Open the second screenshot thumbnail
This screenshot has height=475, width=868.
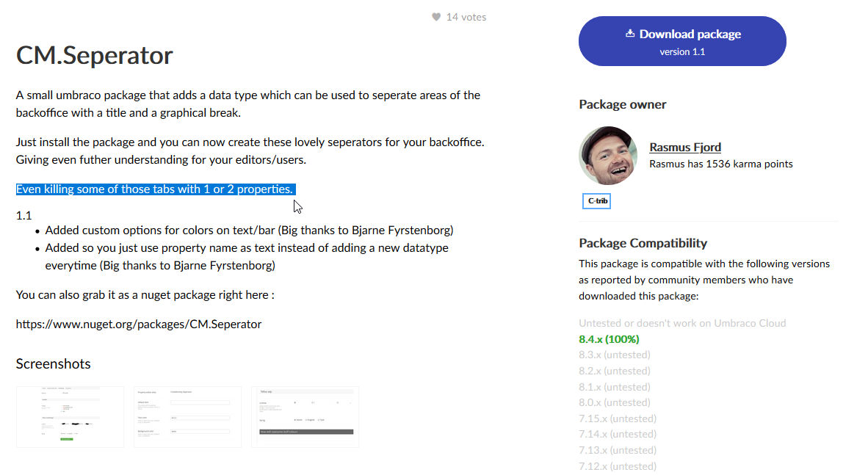pos(188,417)
